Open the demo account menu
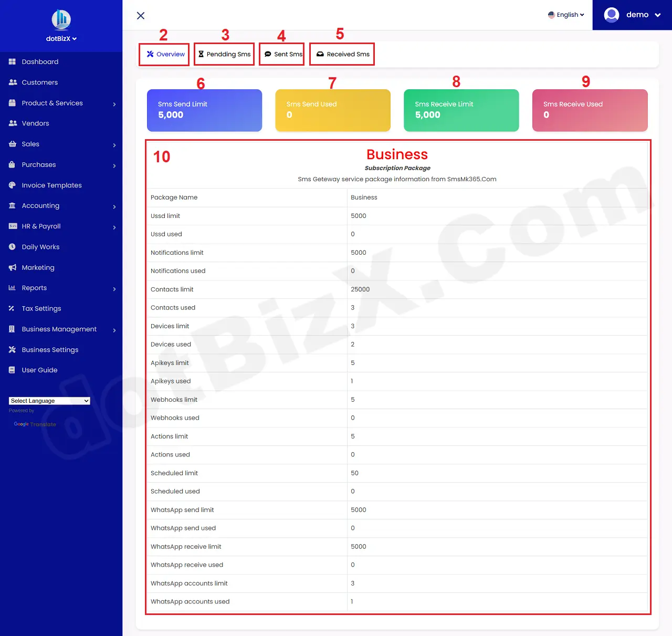The height and width of the screenshot is (636, 672). pos(632,15)
